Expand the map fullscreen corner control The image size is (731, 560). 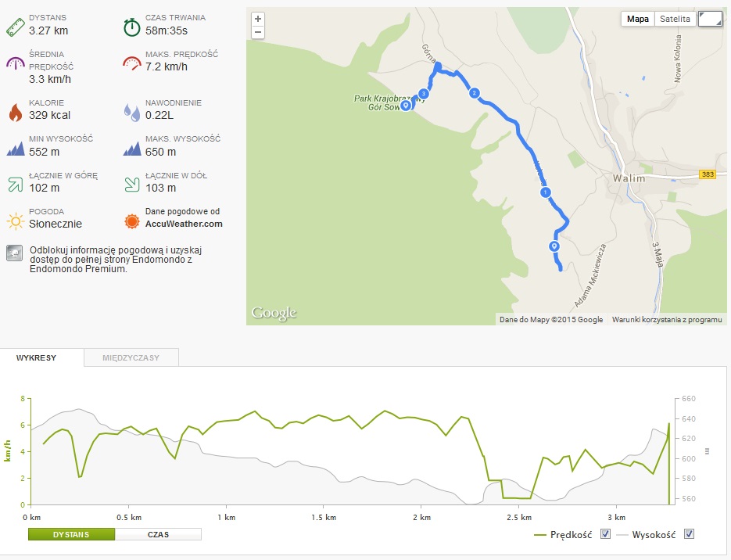point(710,19)
